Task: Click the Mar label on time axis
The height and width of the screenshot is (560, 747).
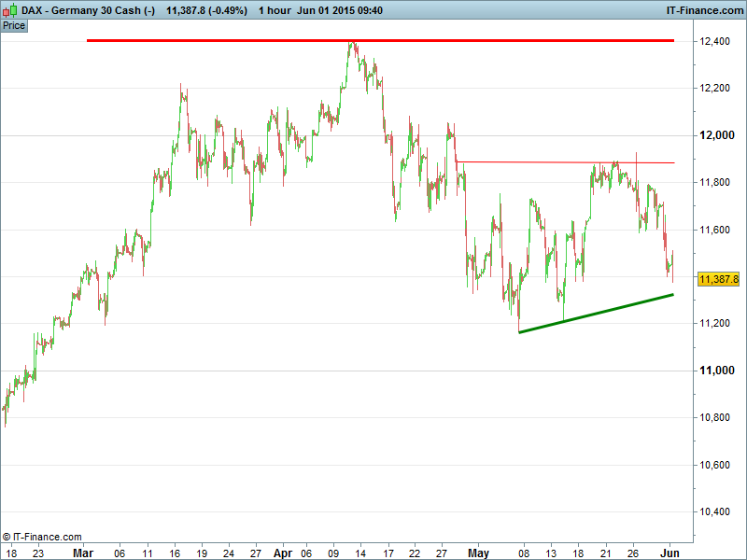Action: coord(84,553)
